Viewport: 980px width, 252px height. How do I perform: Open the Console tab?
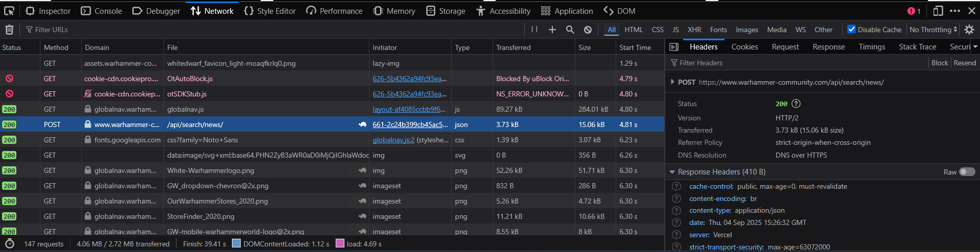click(102, 11)
